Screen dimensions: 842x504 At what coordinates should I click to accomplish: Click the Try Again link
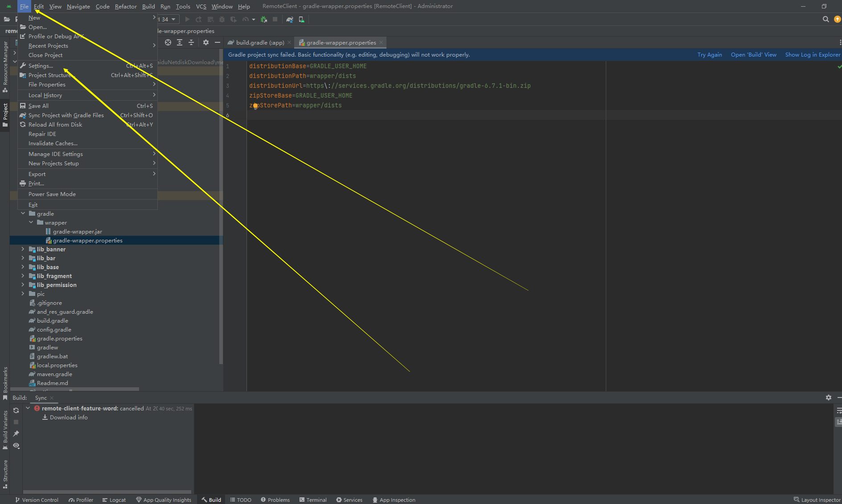(710, 54)
